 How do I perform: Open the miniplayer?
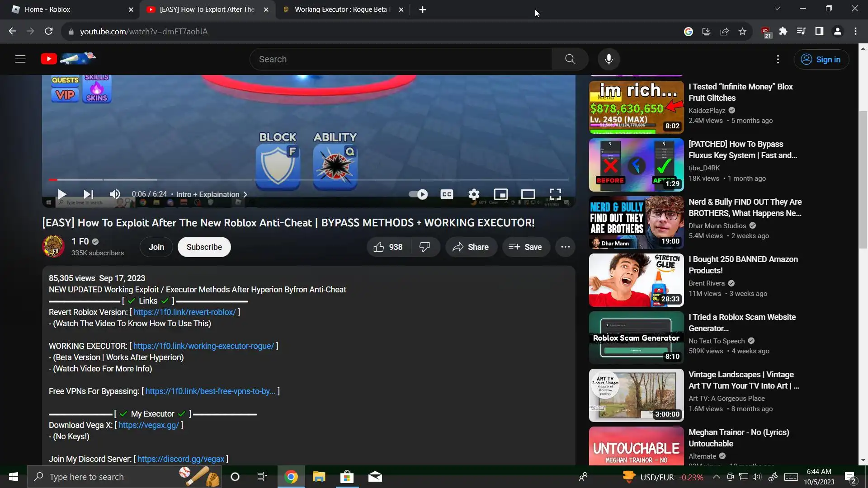(500, 194)
